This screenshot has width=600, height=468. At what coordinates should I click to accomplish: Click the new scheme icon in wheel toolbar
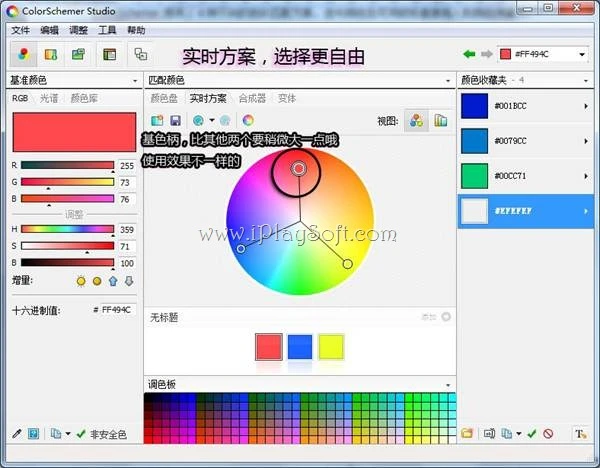coord(157,121)
